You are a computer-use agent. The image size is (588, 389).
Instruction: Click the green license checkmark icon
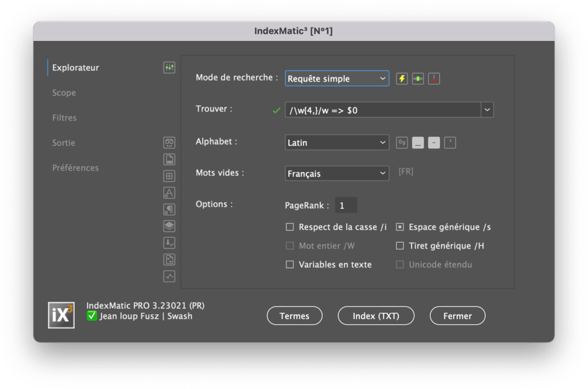point(91,316)
